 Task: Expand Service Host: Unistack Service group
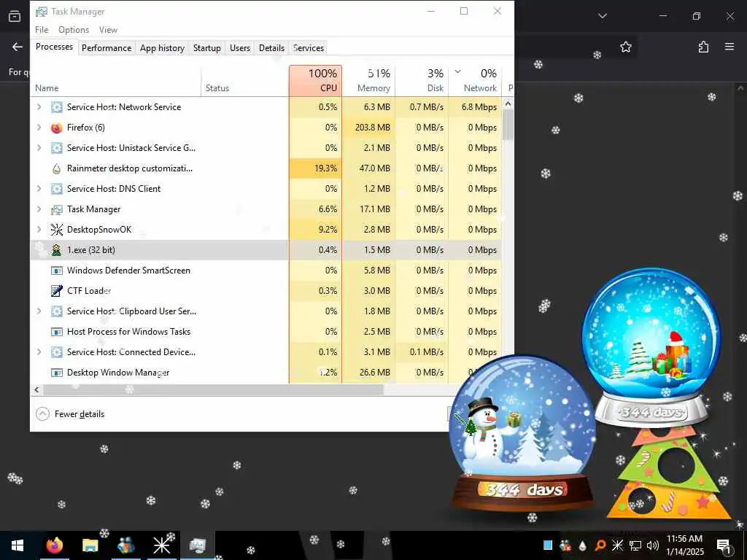39,148
